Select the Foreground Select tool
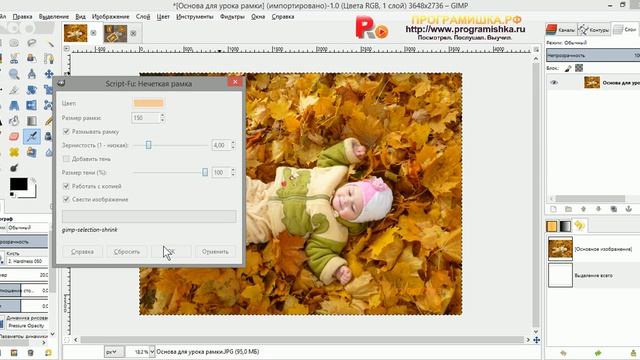 click(31, 58)
